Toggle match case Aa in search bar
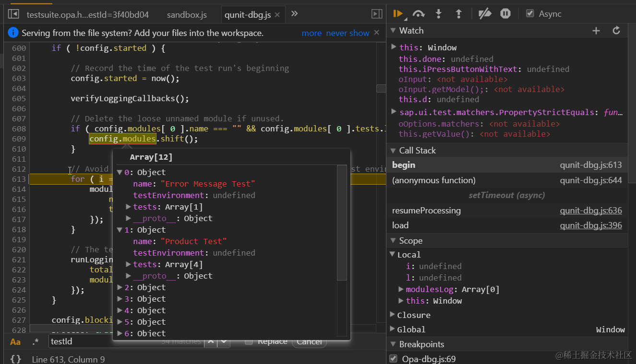The width and height of the screenshot is (636, 364). pyautogui.click(x=15, y=342)
